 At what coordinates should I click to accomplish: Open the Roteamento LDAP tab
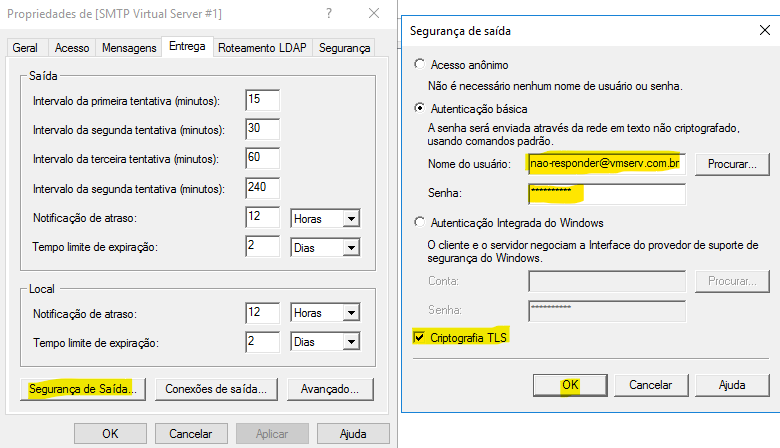pyautogui.click(x=262, y=48)
